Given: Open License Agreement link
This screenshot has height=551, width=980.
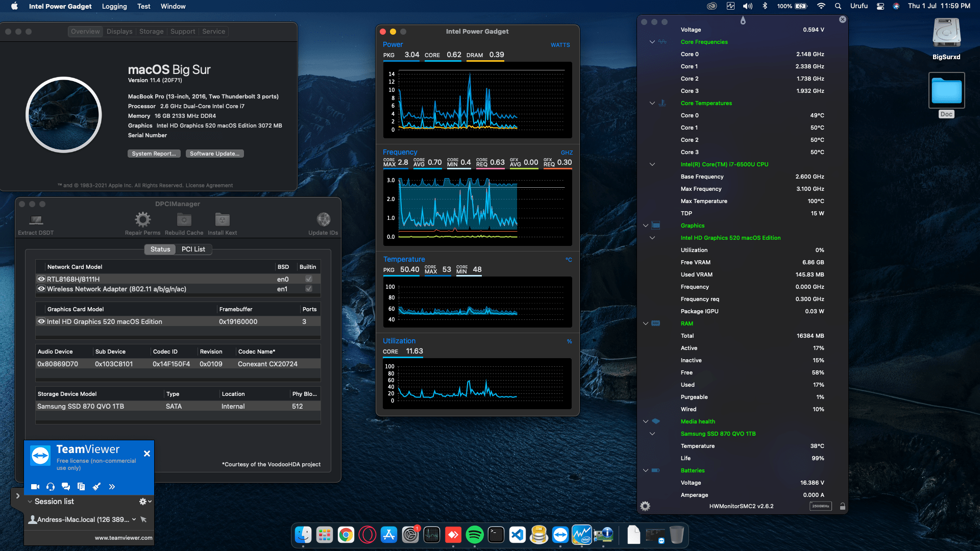Looking at the screenshot, I should [209, 185].
